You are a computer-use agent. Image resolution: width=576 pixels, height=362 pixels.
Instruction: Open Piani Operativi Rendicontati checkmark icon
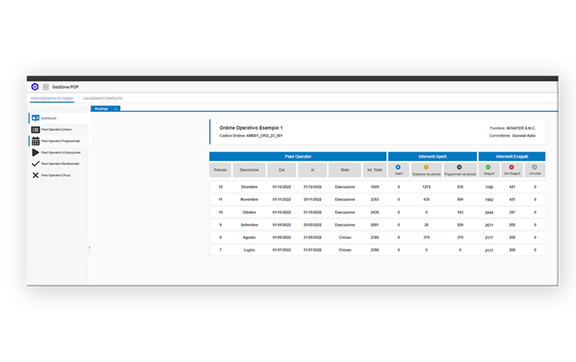coord(36,164)
